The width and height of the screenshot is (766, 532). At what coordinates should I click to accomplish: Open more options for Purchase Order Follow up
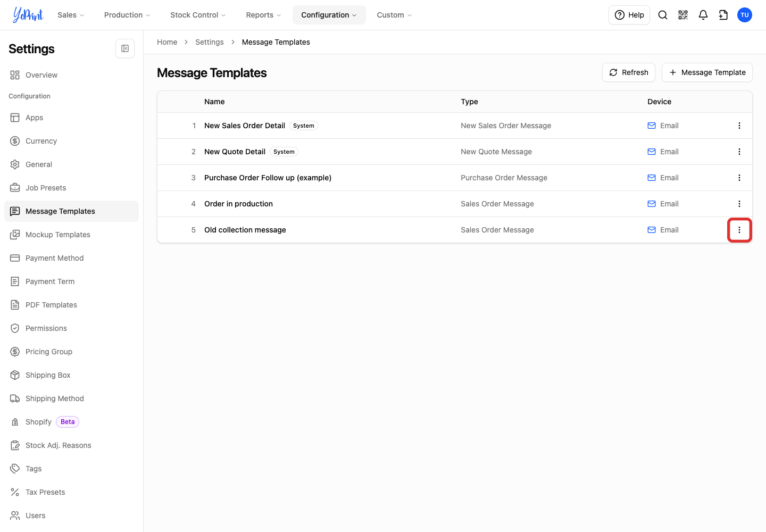739,178
